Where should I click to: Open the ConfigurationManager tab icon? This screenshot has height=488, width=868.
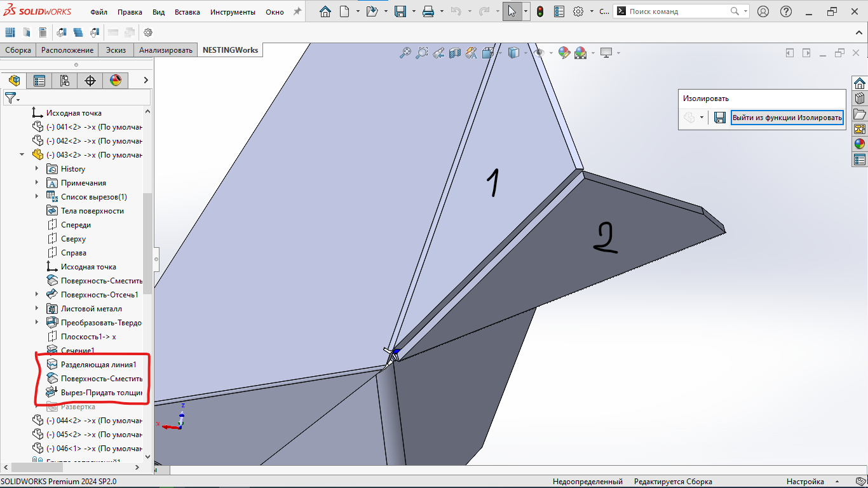65,80
